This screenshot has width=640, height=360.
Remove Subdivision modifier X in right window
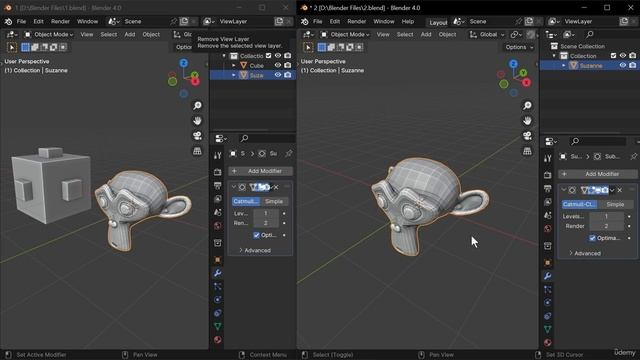pyautogui.click(x=620, y=190)
